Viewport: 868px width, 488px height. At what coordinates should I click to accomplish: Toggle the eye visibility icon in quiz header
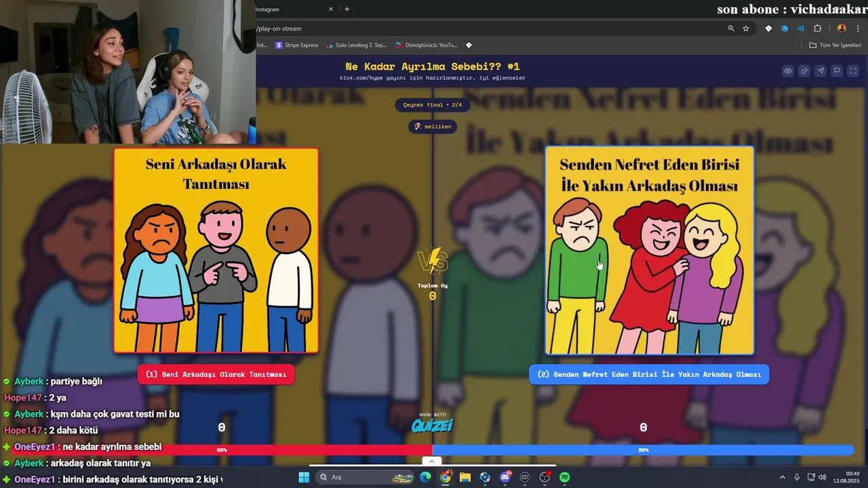[x=788, y=71]
